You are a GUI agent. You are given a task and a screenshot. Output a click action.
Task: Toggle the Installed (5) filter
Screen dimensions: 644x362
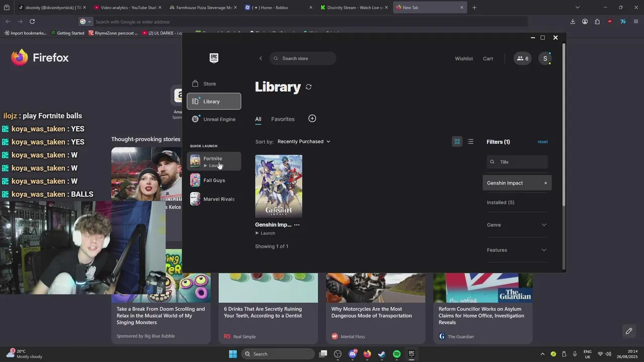click(x=501, y=203)
